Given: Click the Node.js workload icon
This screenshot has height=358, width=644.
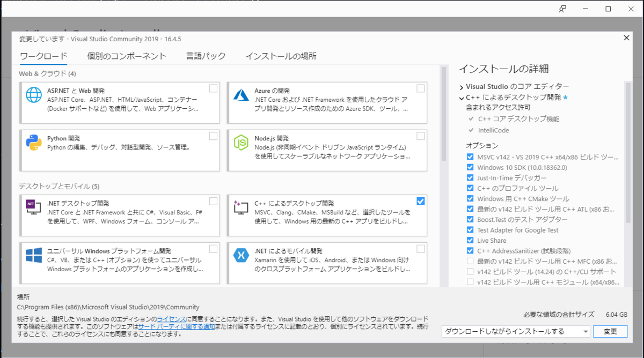Looking at the screenshot, I should [240, 142].
